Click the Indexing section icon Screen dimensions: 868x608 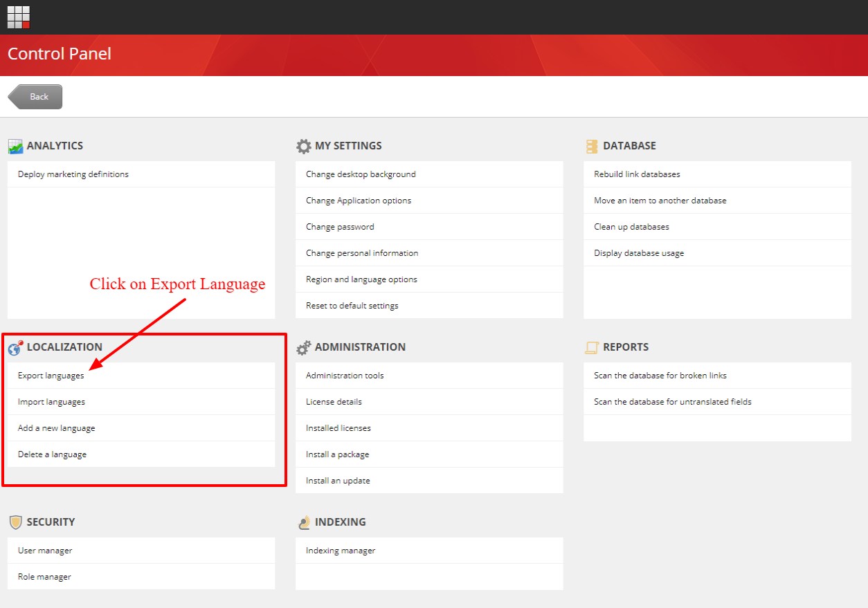pos(303,523)
